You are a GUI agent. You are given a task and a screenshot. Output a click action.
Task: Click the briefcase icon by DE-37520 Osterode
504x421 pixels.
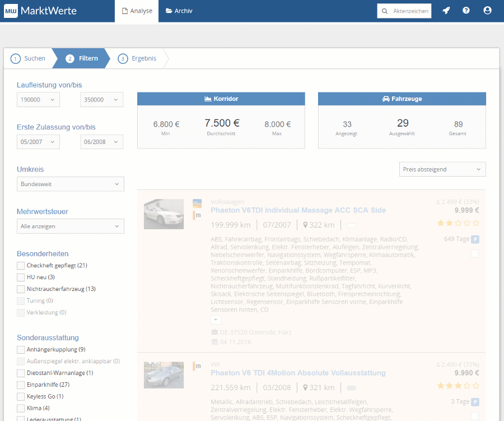[214, 332]
